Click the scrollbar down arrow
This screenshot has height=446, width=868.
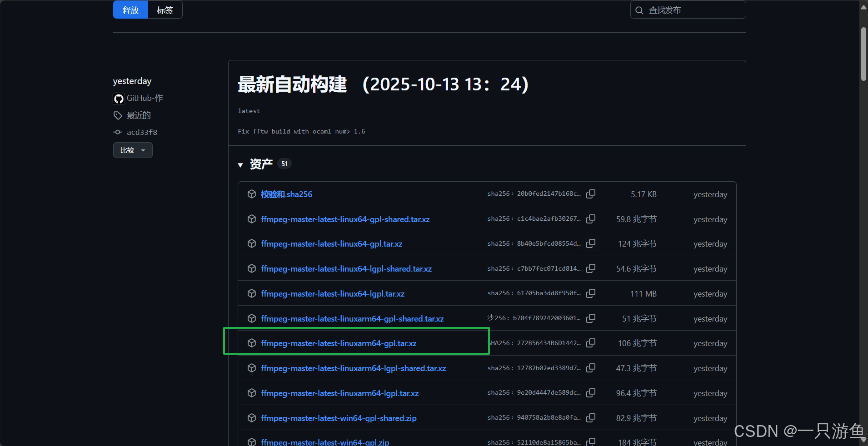pyautogui.click(x=863, y=440)
